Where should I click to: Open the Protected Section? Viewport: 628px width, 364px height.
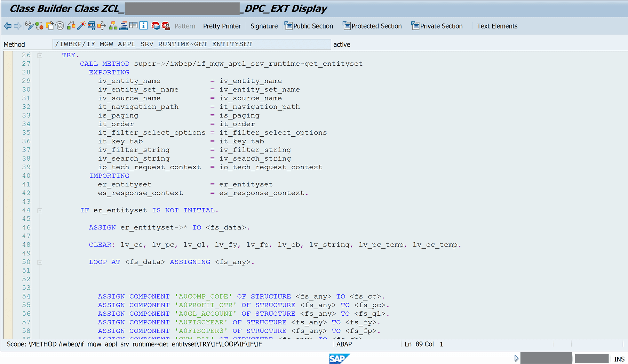point(372,26)
